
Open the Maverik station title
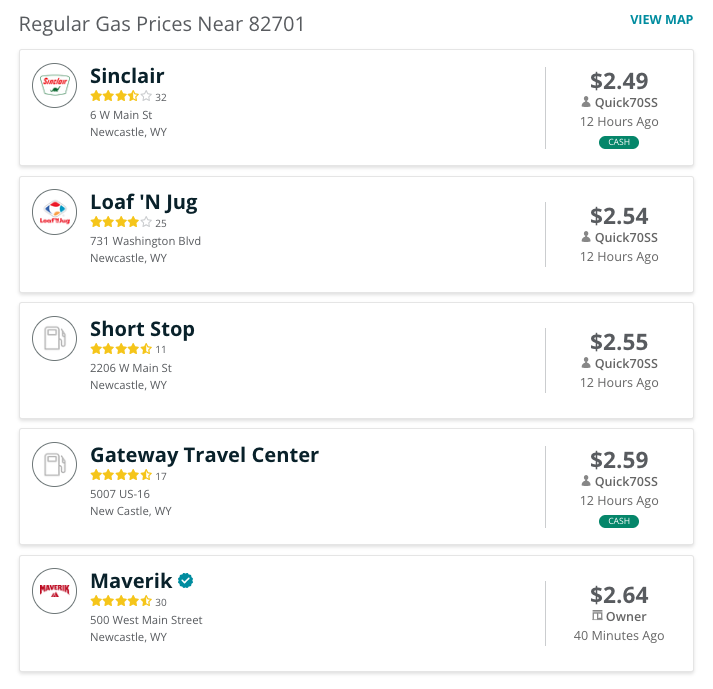pyautogui.click(x=131, y=581)
